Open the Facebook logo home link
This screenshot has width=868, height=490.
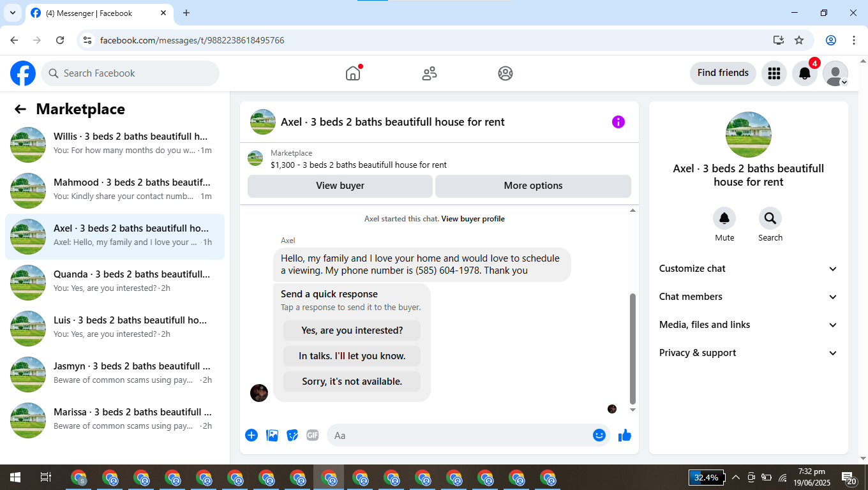tap(23, 73)
